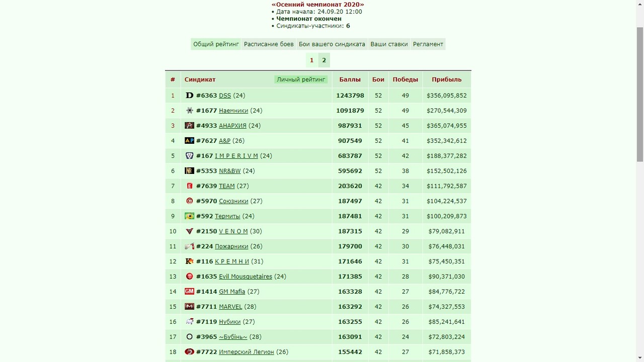644x362 pixels.
Task: Open the Личный рейтинг view
Action: [x=301, y=79]
